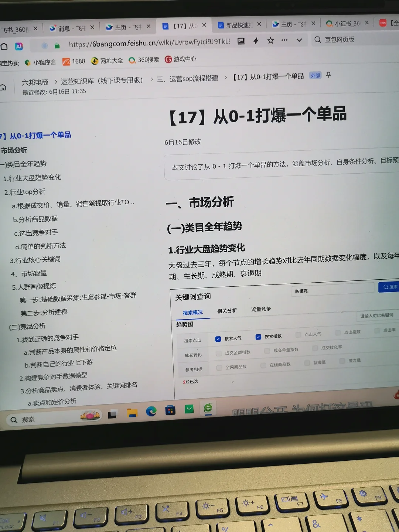Check the 成交单量指数 checkbox
Image resolution: width=399 pixels, height=532 pixels.
click(267, 351)
